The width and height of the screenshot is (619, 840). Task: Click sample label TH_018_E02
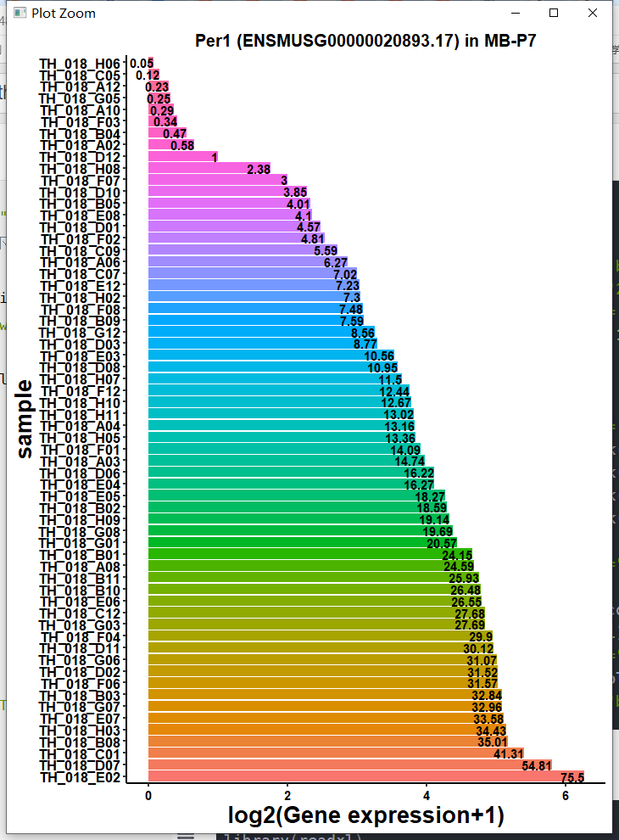pyautogui.click(x=80, y=777)
